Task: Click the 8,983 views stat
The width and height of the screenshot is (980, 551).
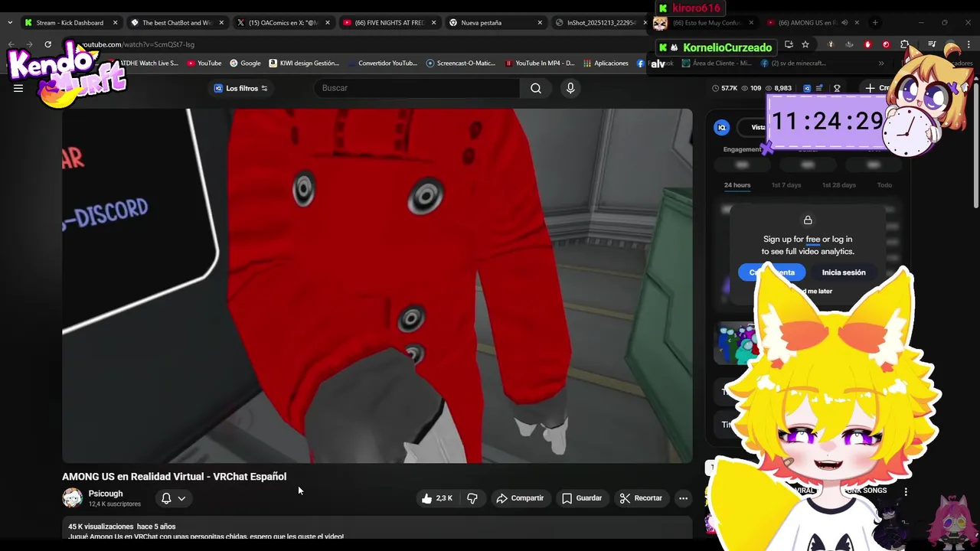Action: pyautogui.click(x=778, y=88)
